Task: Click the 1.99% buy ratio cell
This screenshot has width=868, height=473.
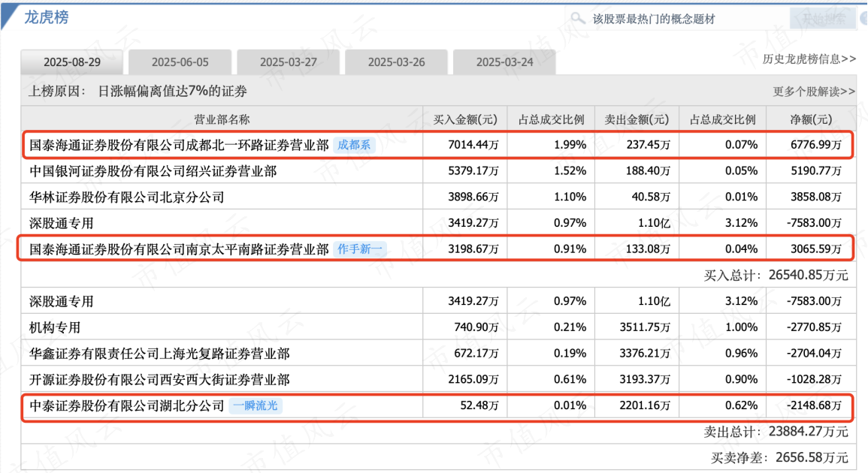Action: (570, 145)
